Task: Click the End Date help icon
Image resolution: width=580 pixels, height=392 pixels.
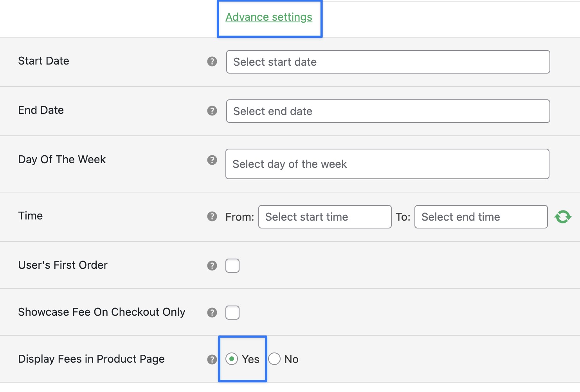Action: [x=212, y=111]
